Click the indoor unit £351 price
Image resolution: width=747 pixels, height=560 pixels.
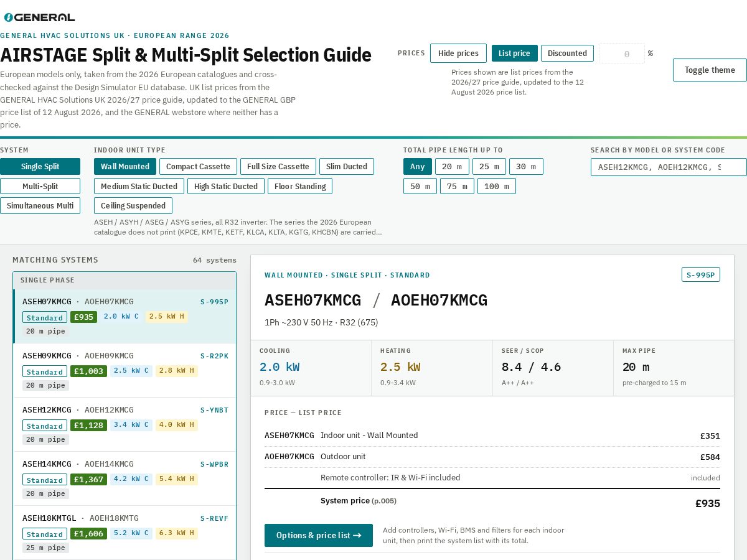tap(710, 436)
